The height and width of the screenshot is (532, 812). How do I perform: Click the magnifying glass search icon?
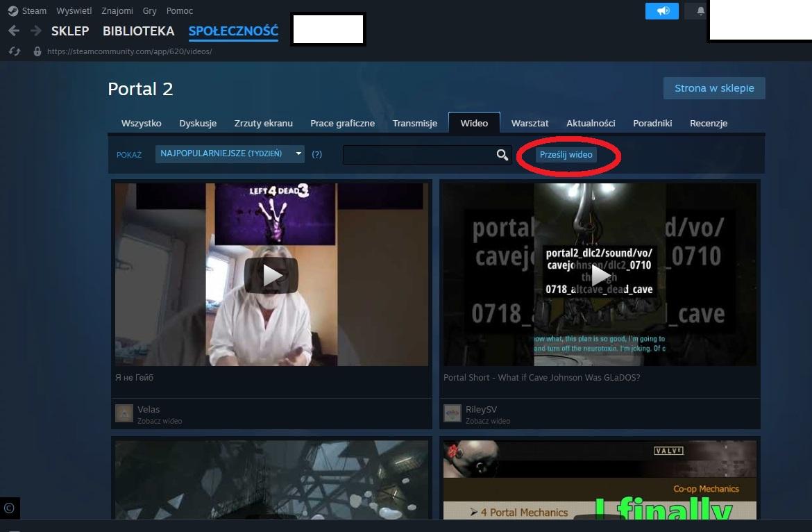[x=502, y=154]
